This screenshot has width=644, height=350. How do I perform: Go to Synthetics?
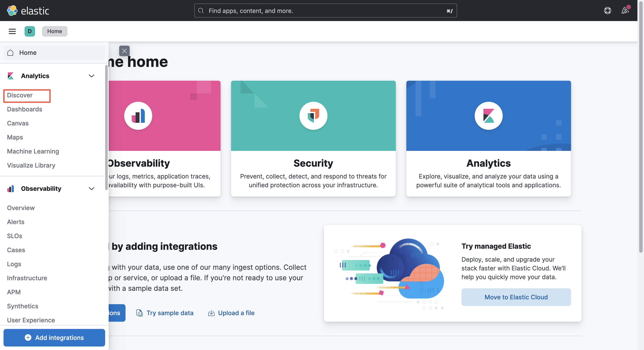23,306
